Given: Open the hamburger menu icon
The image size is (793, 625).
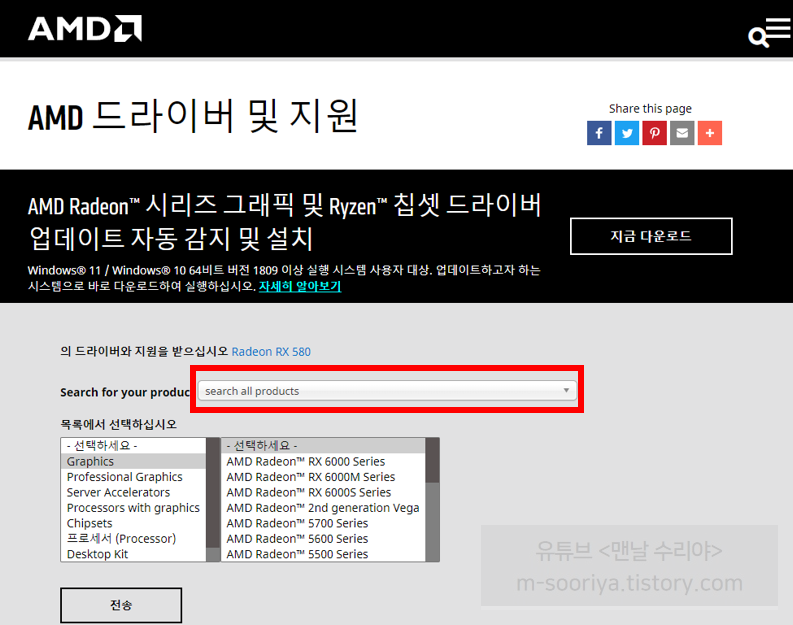Looking at the screenshot, I should point(778,28).
